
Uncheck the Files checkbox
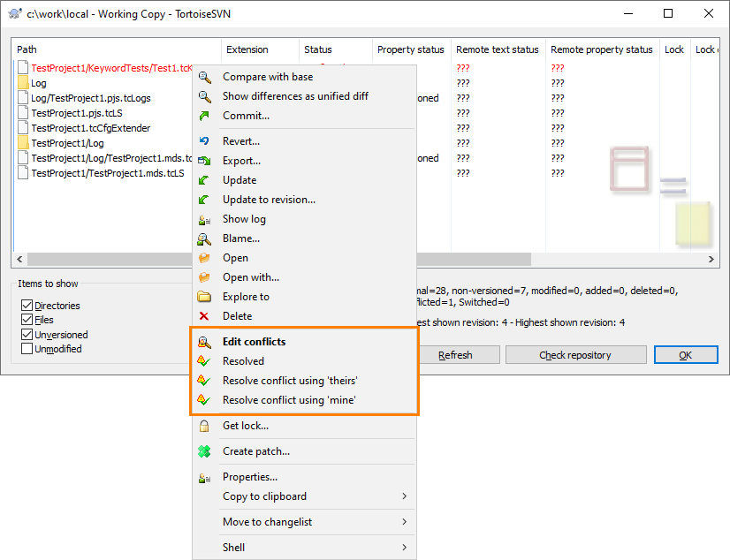(x=27, y=319)
